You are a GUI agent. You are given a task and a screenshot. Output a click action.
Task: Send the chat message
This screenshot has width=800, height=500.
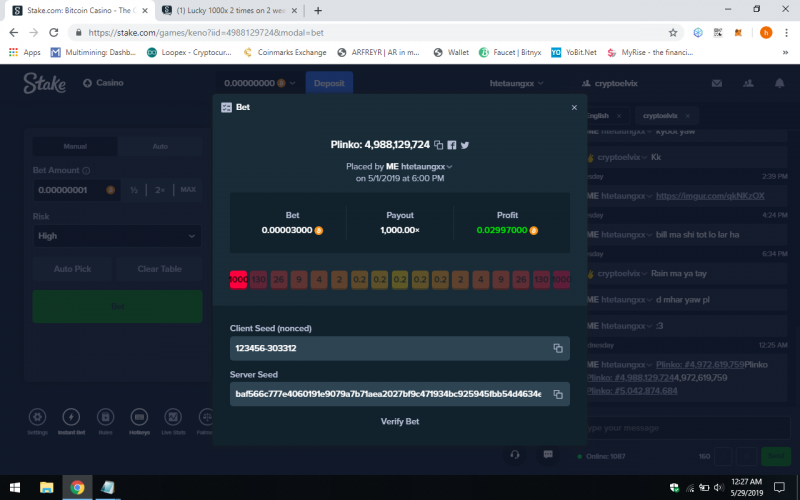point(776,456)
